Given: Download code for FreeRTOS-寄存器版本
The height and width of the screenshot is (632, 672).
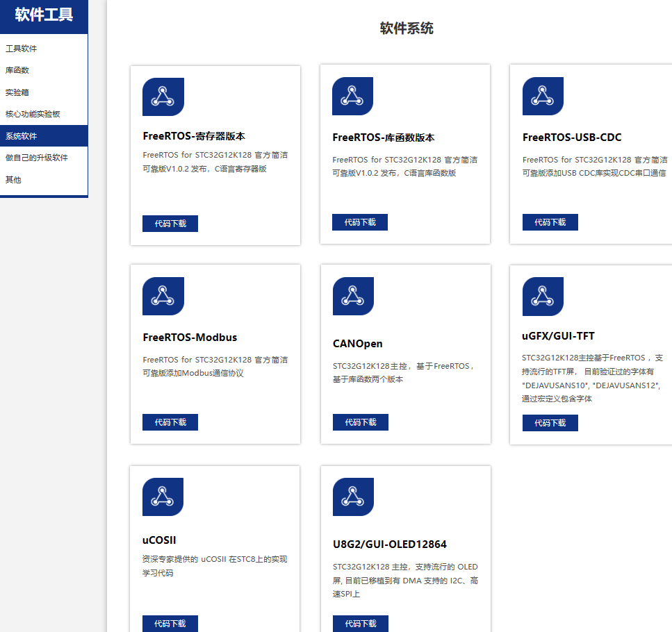Looking at the screenshot, I should tap(170, 224).
